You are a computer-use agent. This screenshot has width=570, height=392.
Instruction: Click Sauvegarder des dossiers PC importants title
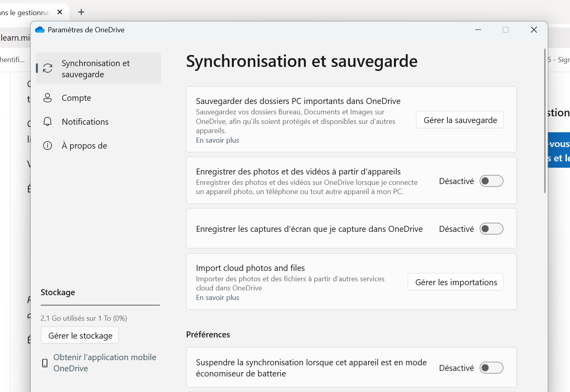pos(298,101)
